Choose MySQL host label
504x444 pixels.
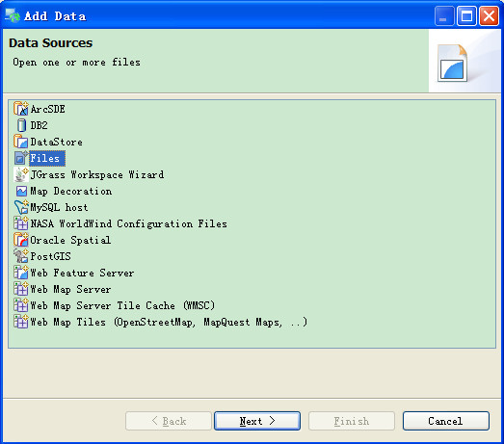(x=59, y=207)
